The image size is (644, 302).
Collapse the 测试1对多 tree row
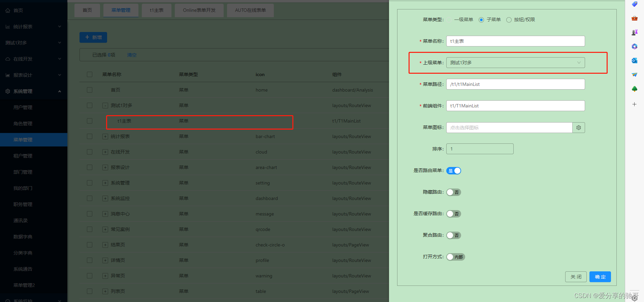click(x=105, y=106)
